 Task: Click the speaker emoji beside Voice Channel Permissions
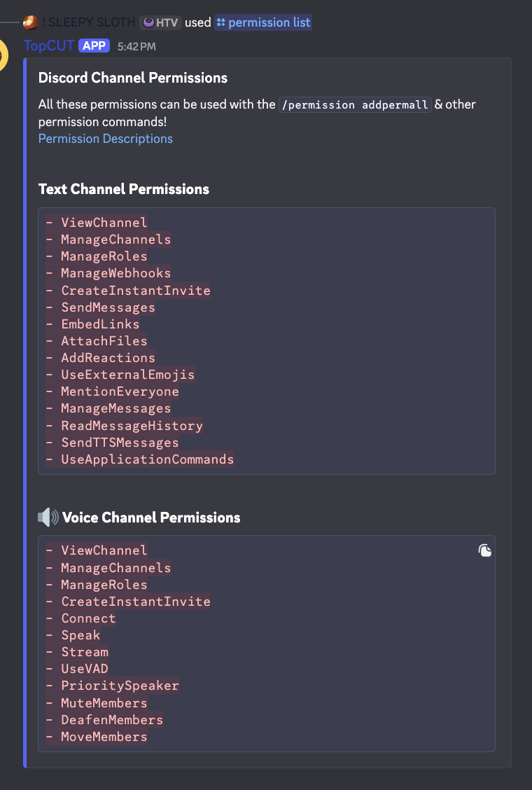(x=48, y=518)
